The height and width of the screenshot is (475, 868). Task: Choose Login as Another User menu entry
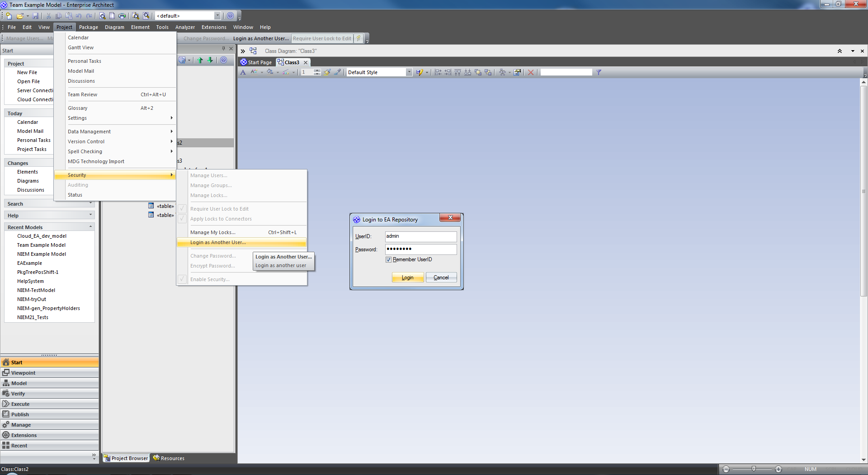[218, 243]
